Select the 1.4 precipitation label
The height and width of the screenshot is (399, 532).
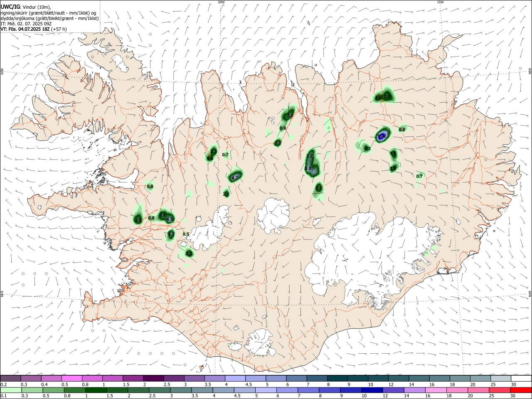coord(210,158)
